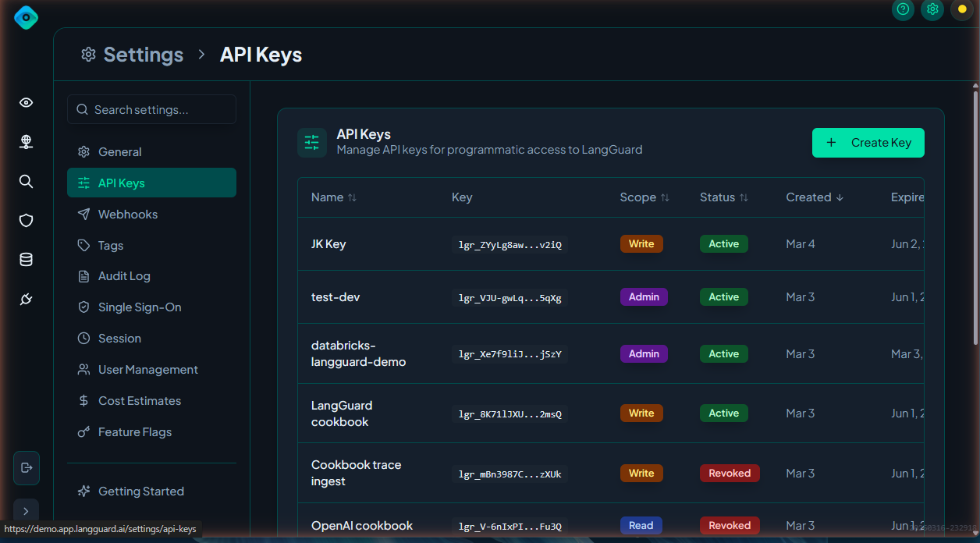Screen dimensions: 980x543
Task: Open the top-right settings gear icon
Action: point(932,9)
